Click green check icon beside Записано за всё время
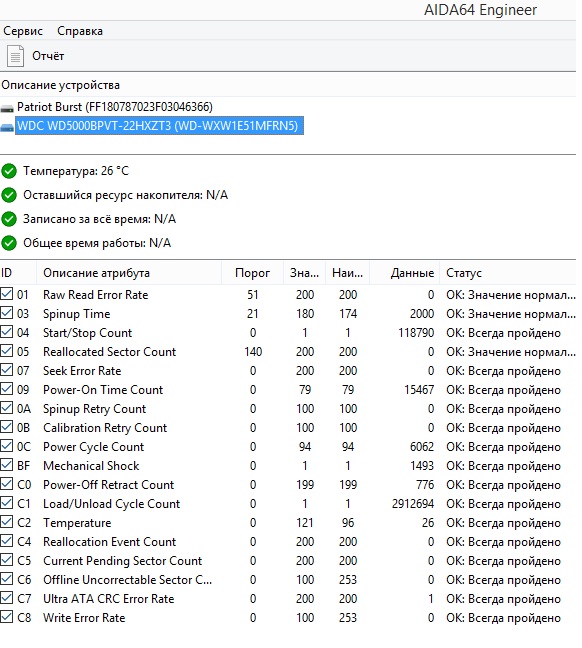The width and height of the screenshot is (582, 648). [9, 219]
